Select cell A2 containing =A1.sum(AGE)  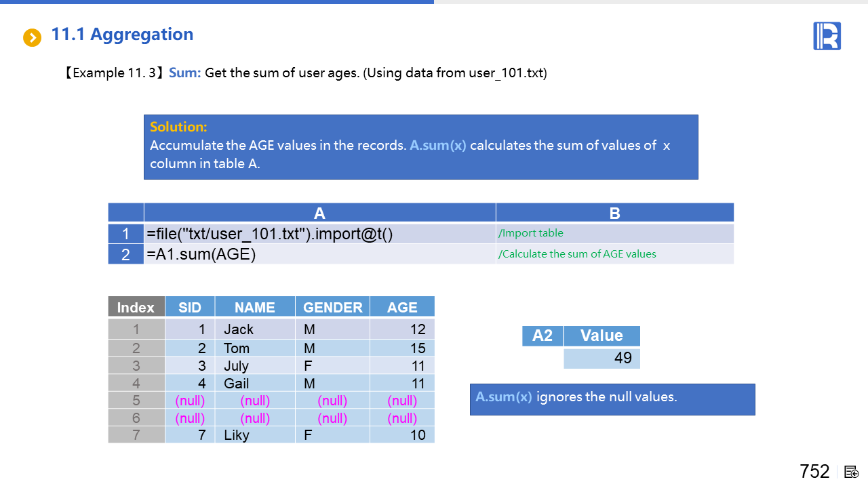coord(319,255)
